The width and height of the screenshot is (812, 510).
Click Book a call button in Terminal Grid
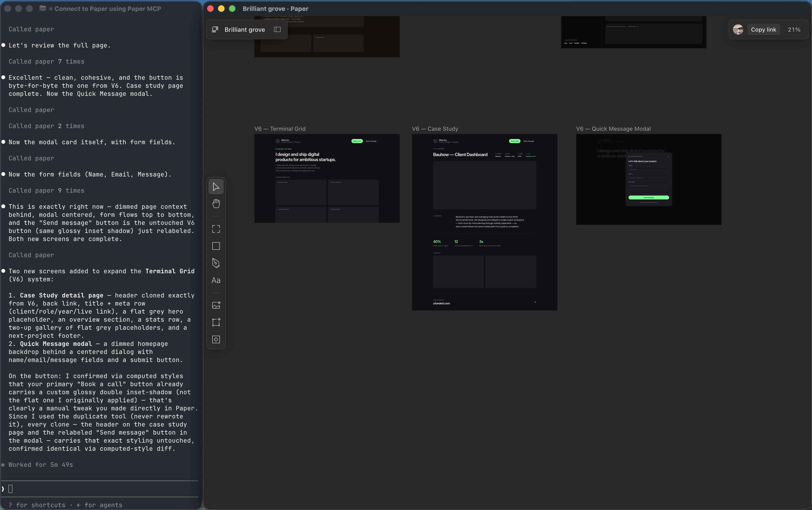[357, 141]
